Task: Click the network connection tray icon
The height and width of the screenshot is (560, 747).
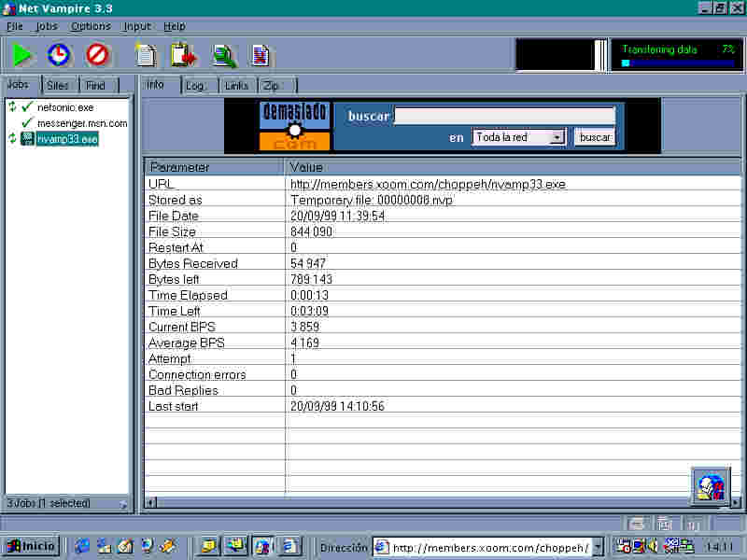Action: [687, 546]
